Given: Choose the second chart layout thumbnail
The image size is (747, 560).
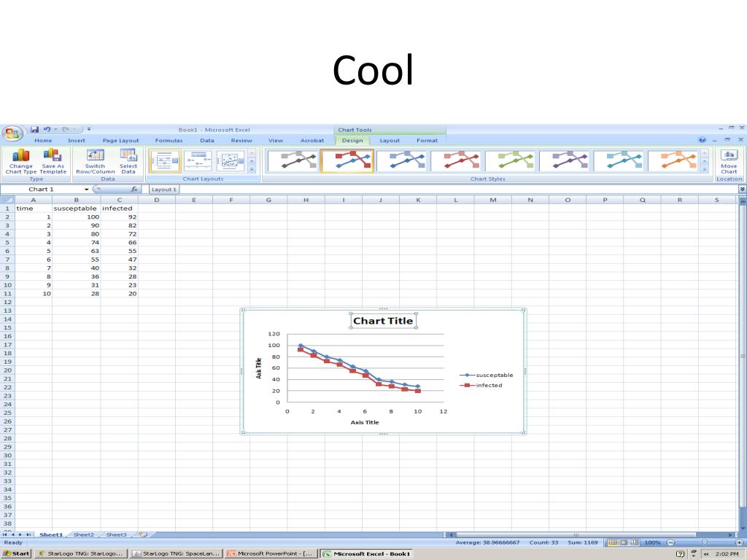Looking at the screenshot, I should [x=198, y=161].
